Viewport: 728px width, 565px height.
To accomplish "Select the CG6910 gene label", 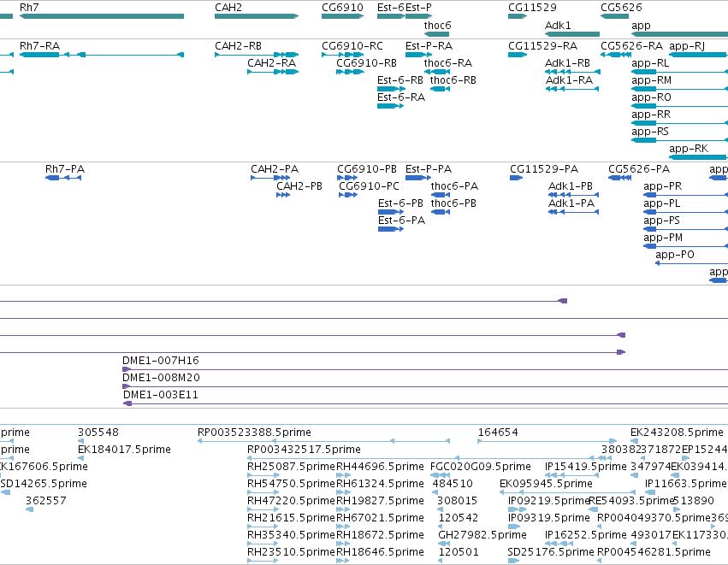I will coord(342,8).
